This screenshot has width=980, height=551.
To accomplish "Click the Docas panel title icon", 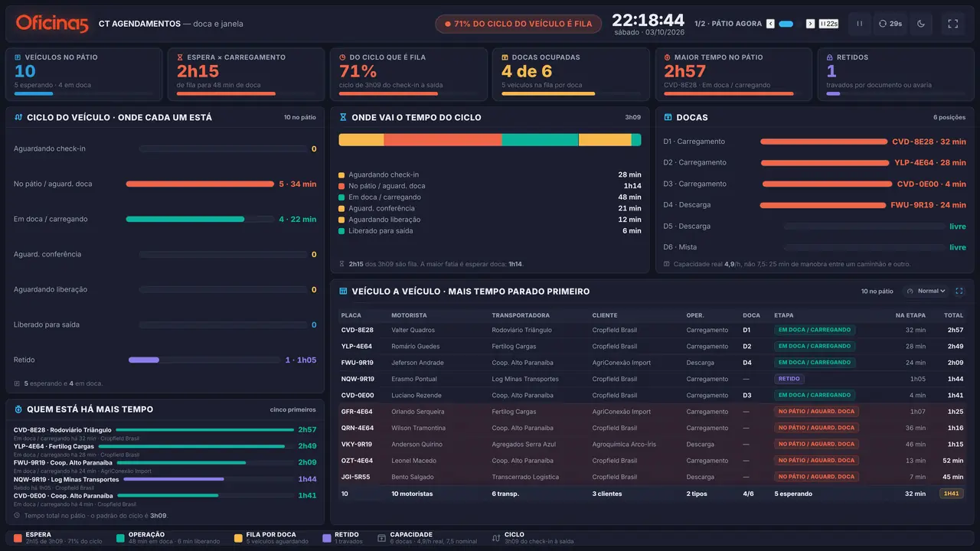I will [x=668, y=117].
